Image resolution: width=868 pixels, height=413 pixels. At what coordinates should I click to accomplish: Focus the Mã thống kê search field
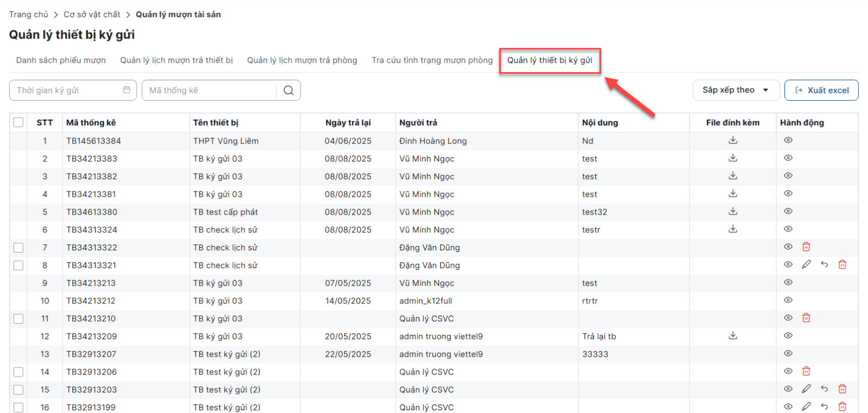point(209,91)
